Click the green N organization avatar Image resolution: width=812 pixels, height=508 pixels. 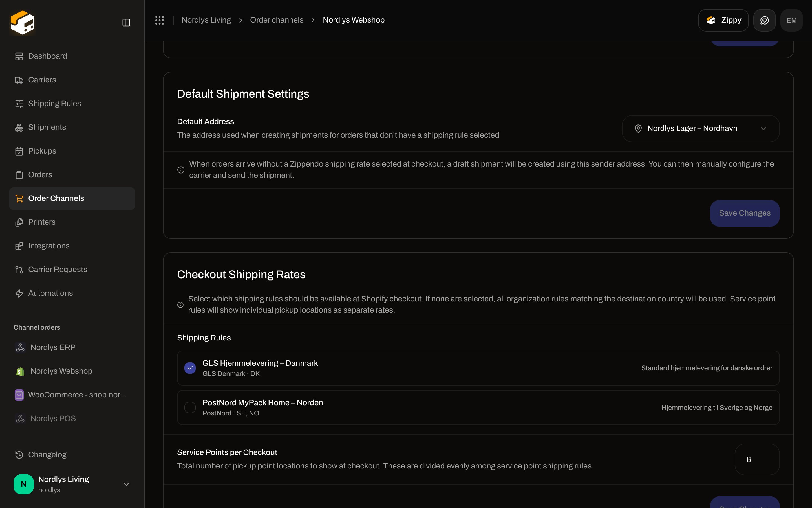pos(23,484)
